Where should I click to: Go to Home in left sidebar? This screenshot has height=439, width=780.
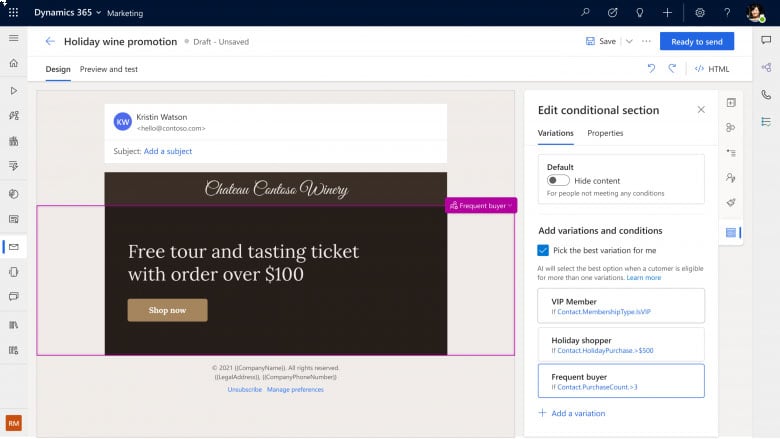pyautogui.click(x=13, y=63)
